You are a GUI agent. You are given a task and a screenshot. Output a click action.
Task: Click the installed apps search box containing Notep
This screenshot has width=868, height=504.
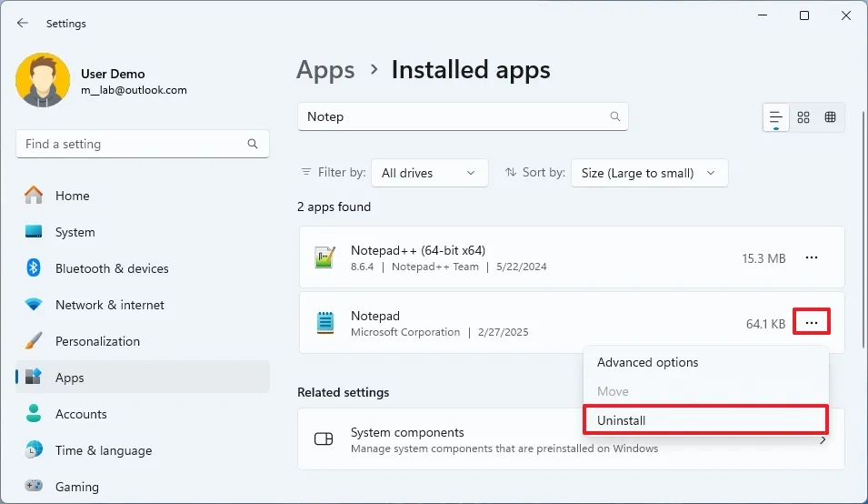click(463, 116)
